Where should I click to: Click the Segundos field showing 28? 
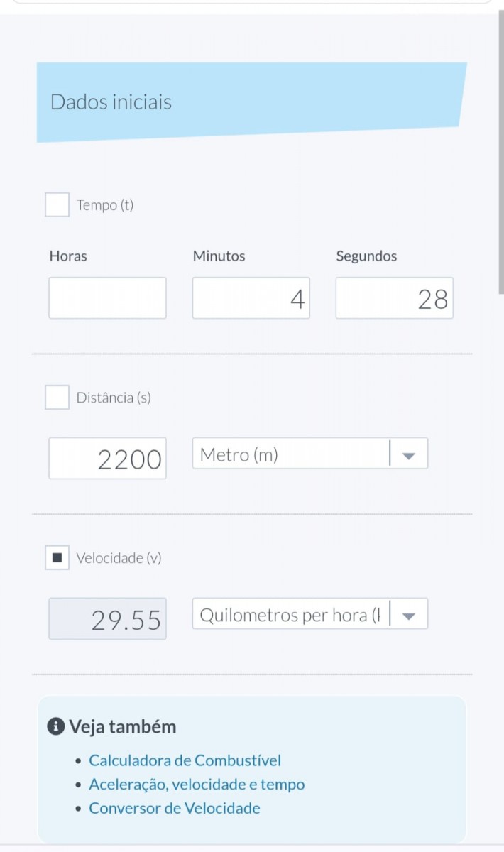pyautogui.click(x=395, y=297)
